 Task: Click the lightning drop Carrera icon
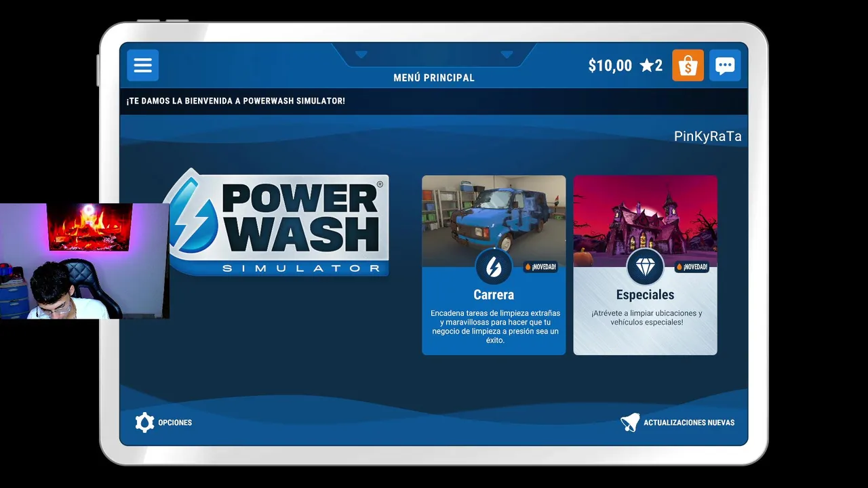(494, 266)
